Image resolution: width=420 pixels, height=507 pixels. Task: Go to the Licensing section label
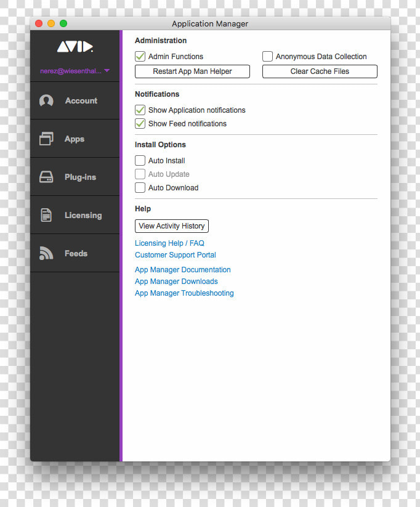83,216
